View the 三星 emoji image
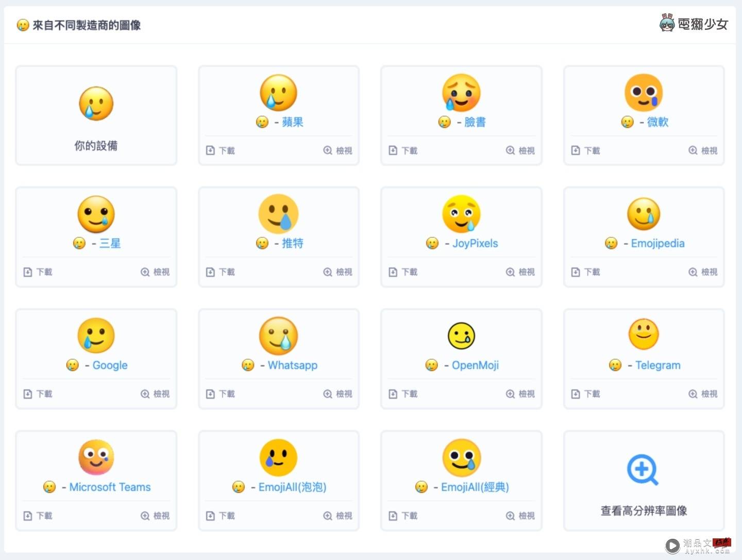The width and height of the screenshot is (742, 560). coord(155,272)
